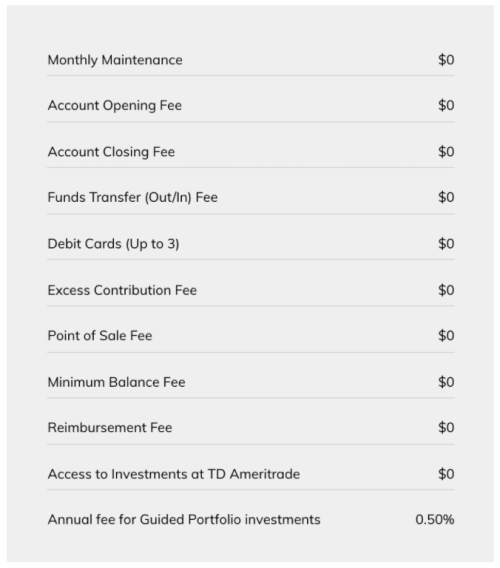Click Funds Transfer (Out/In) Fee label
500x568 pixels.
[133, 197]
